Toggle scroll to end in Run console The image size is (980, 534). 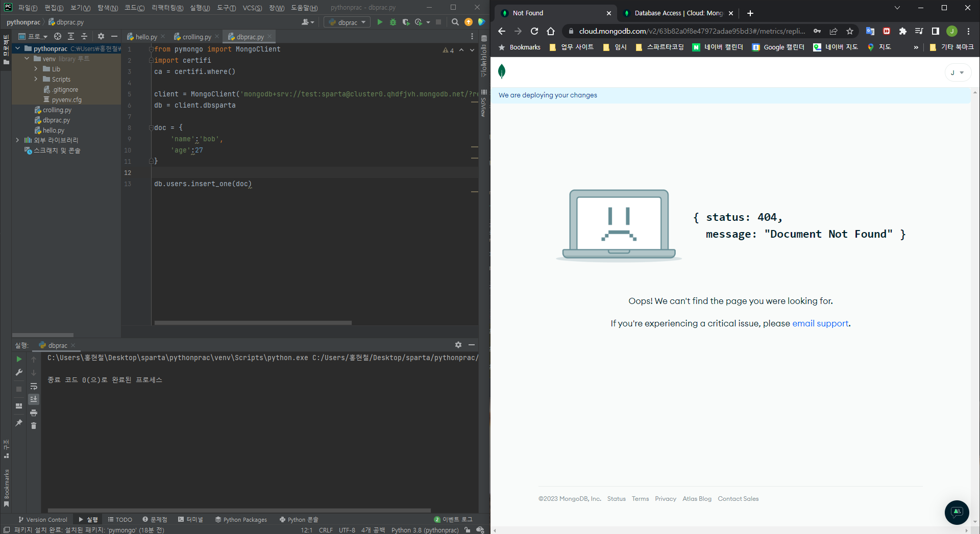[x=34, y=399]
